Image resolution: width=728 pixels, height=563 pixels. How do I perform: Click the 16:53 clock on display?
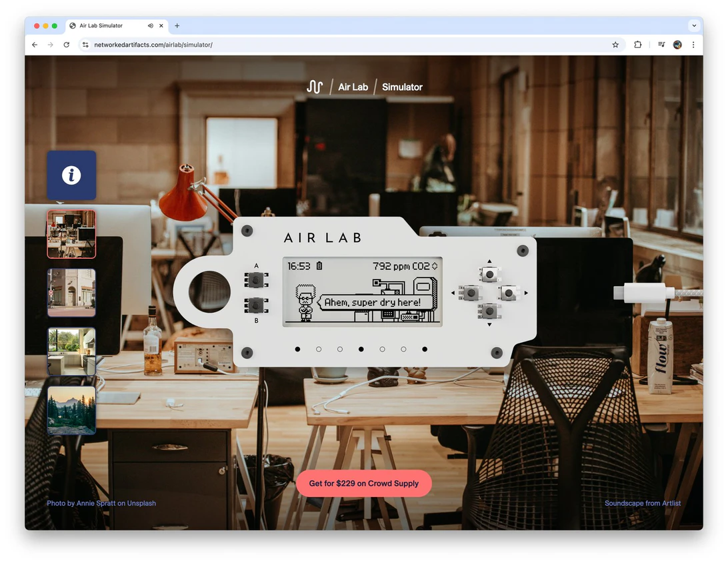tap(299, 266)
